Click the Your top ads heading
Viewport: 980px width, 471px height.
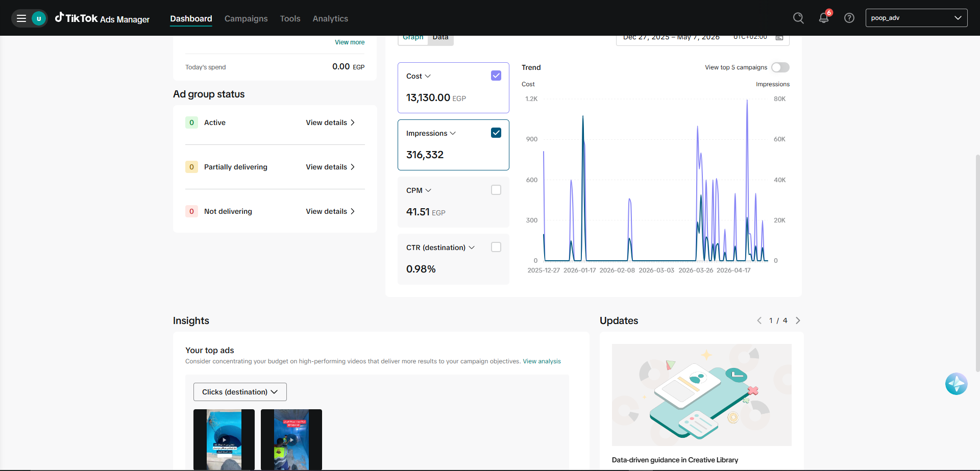point(209,350)
